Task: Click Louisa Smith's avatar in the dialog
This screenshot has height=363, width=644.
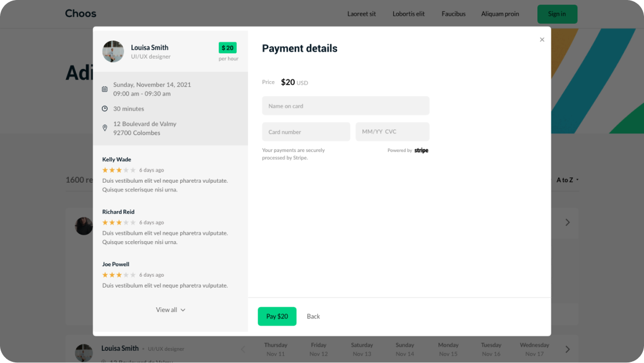Action: pos(113,52)
